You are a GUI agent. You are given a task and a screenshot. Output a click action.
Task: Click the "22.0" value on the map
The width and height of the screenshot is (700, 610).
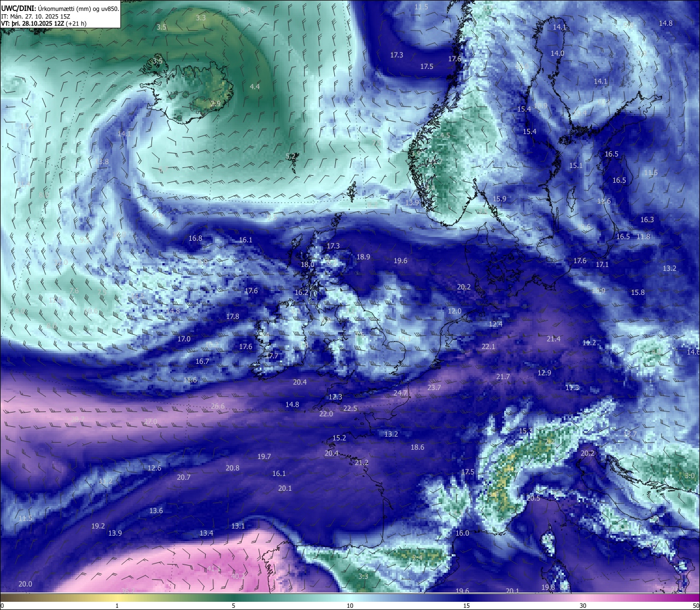coord(326,414)
